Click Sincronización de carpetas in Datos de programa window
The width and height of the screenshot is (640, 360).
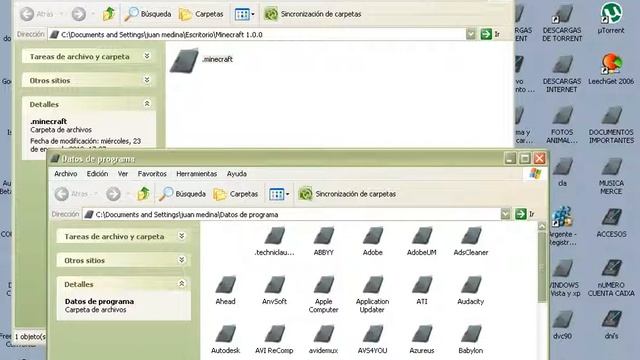click(x=347, y=194)
